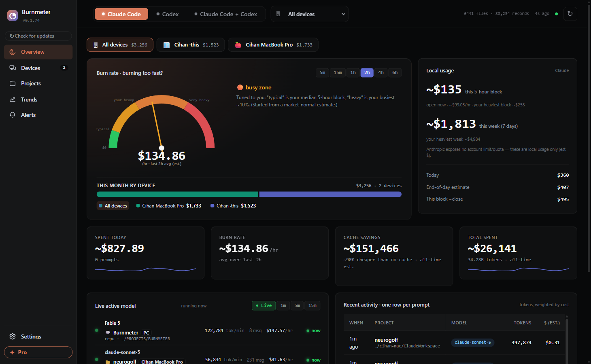Click the Cihan MacBook Pro apple icon
This screenshot has height=364, width=591.
click(x=238, y=45)
